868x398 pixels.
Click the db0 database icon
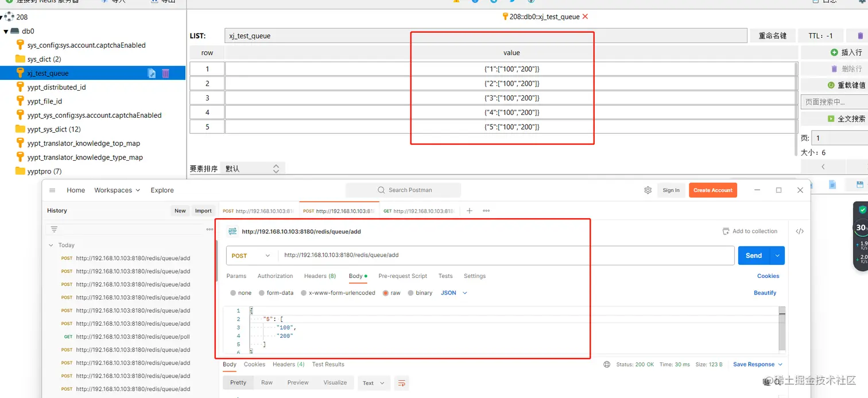[x=15, y=31]
